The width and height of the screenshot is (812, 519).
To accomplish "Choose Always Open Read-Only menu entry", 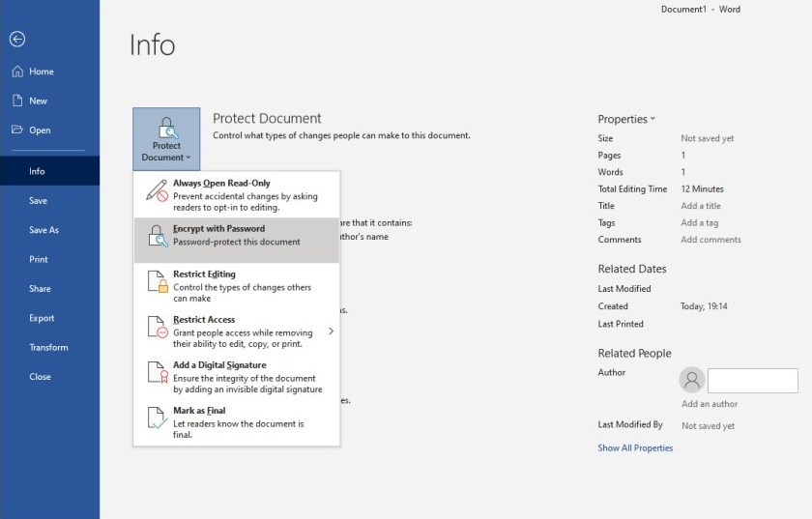I will tap(237, 195).
